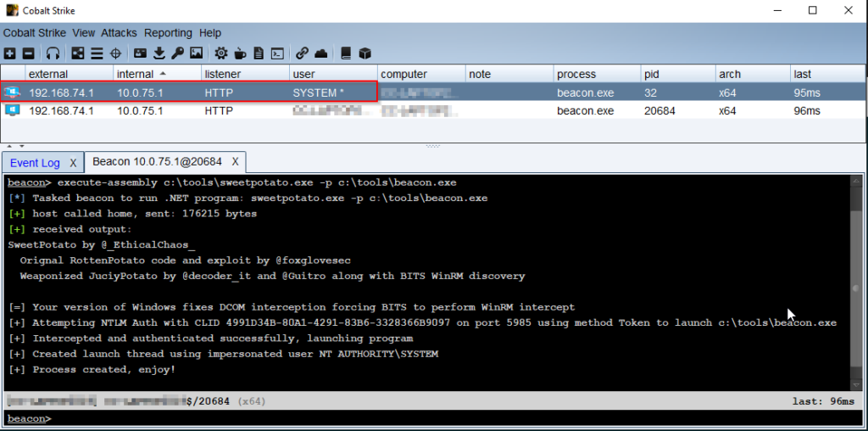Sort sessions by pid column header
Image resolution: width=868 pixels, height=431 pixels.
pyautogui.click(x=678, y=74)
